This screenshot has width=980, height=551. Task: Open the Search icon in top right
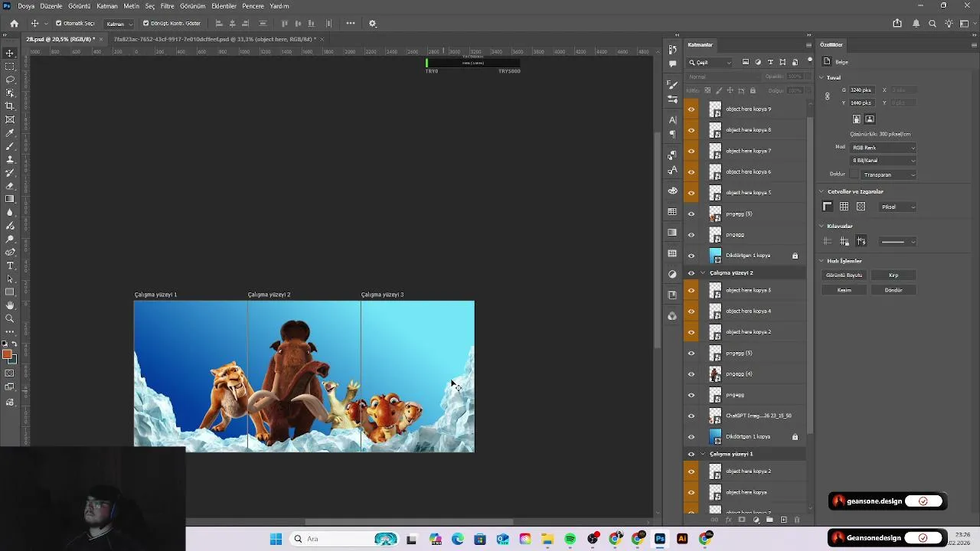coord(933,24)
